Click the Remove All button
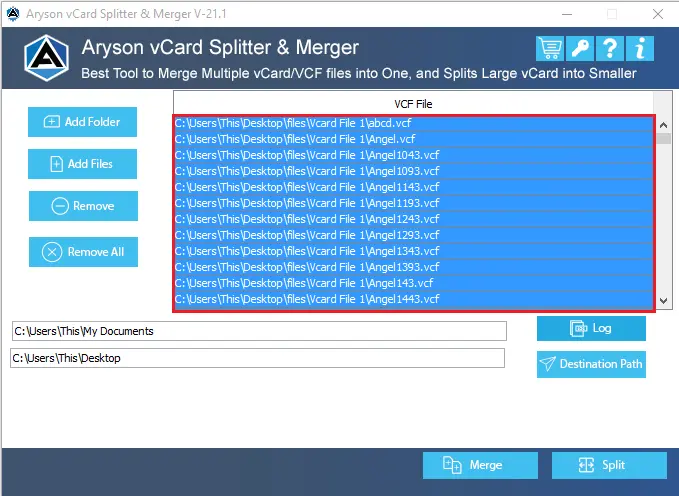The width and height of the screenshot is (679, 496). [83, 252]
